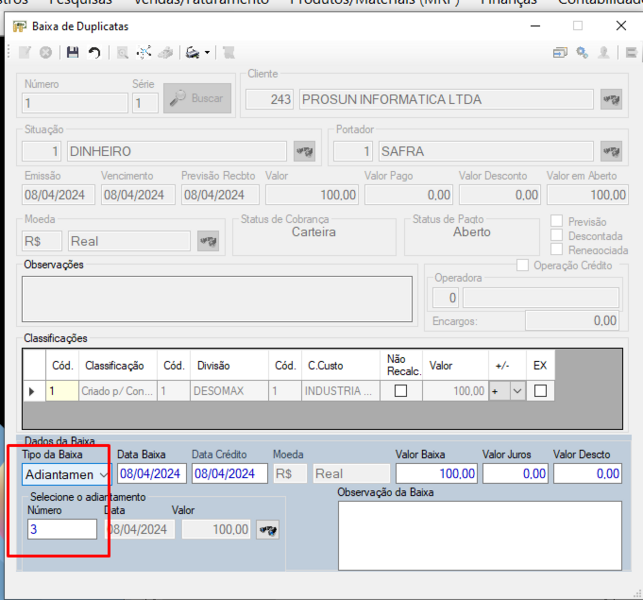The height and width of the screenshot is (600, 643).
Task: Toggle the Renegociada checkbox
Action: pyautogui.click(x=556, y=249)
